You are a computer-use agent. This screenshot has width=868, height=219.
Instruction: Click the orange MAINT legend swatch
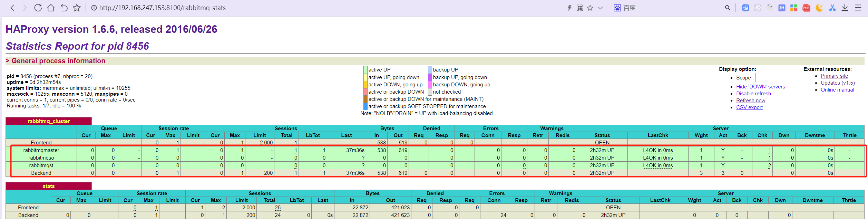pos(365,99)
